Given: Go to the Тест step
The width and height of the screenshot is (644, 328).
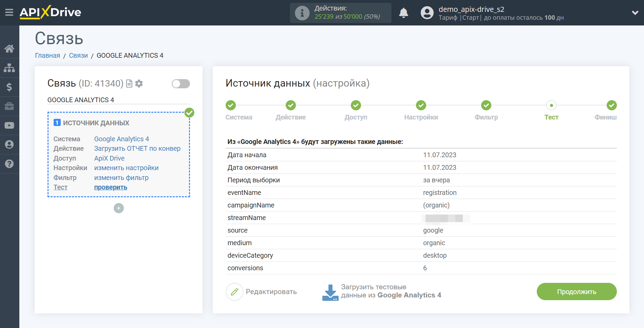Looking at the screenshot, I should point(551,106).
